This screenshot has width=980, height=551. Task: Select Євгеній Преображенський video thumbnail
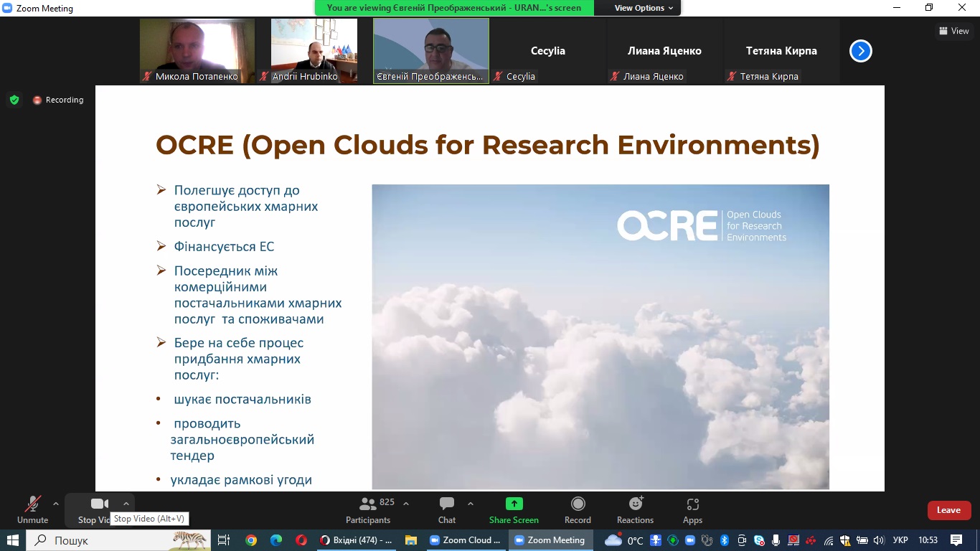pyautogui.click(x=431, y=51)
